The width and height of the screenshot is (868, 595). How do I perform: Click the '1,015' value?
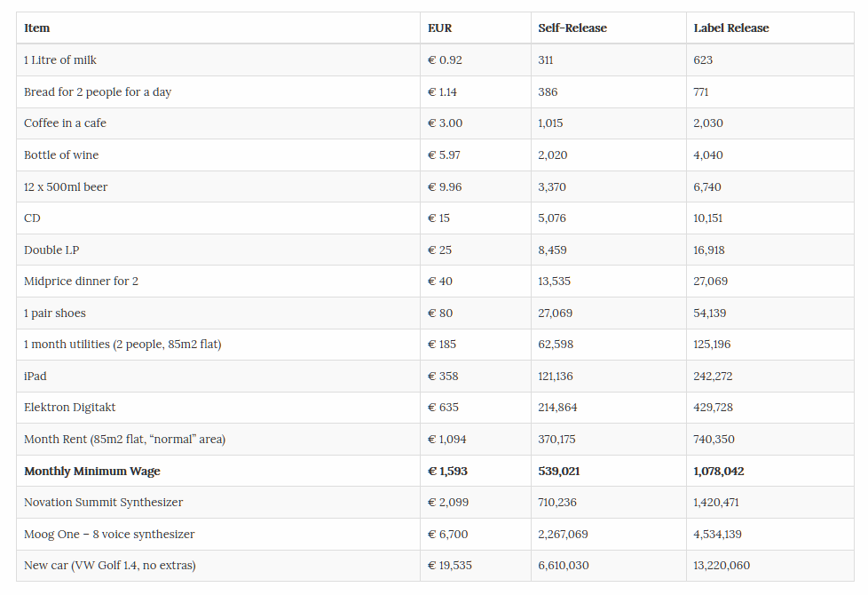(x=550, y=123)
